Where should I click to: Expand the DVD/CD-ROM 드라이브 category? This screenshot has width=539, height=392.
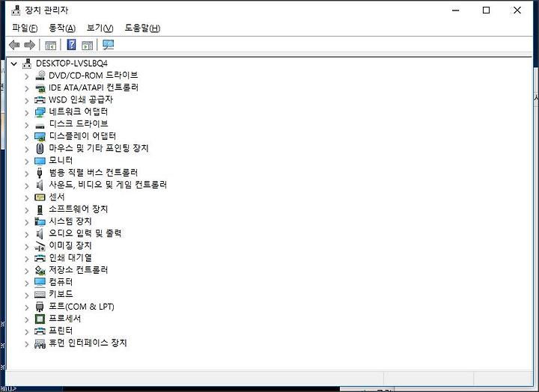[x=27, y=76]
